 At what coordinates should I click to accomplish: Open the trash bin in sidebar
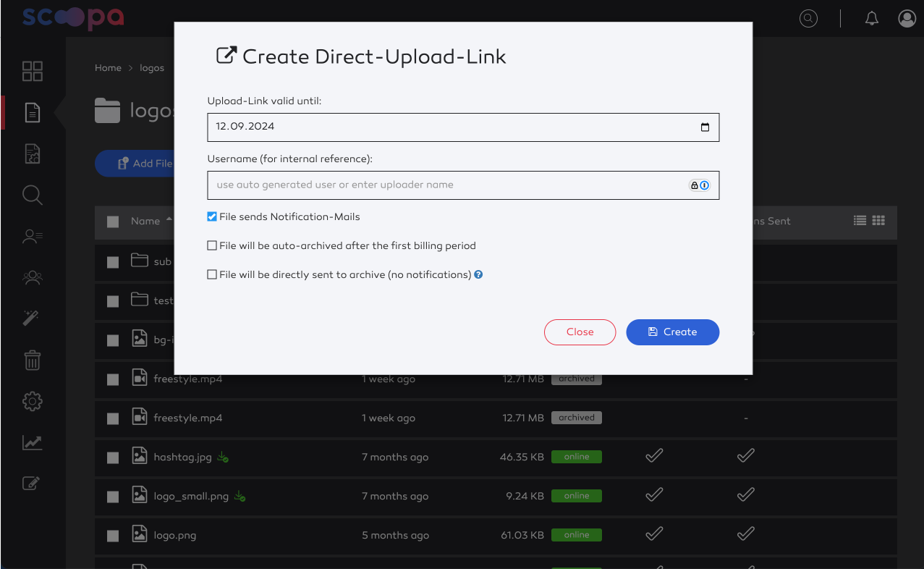[33, 360]
